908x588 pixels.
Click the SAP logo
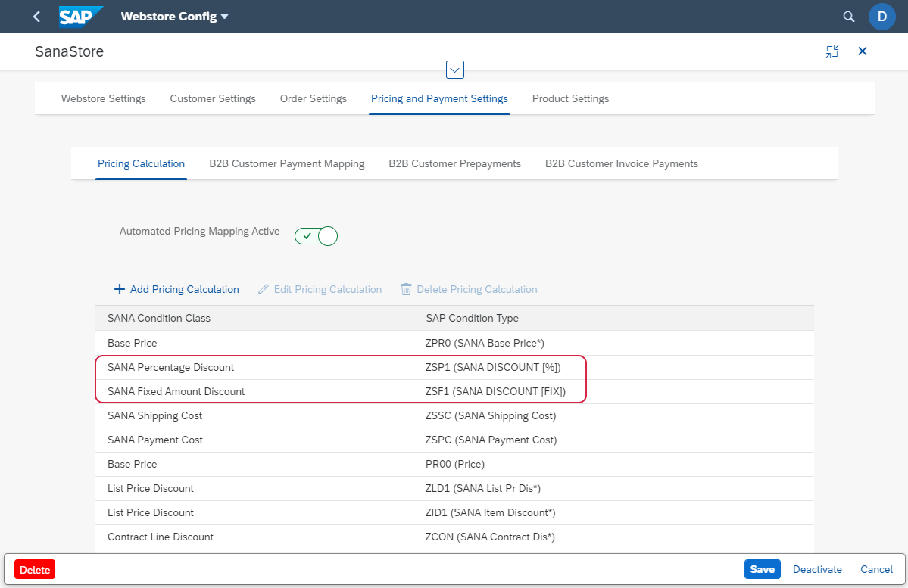coord(81,17)
